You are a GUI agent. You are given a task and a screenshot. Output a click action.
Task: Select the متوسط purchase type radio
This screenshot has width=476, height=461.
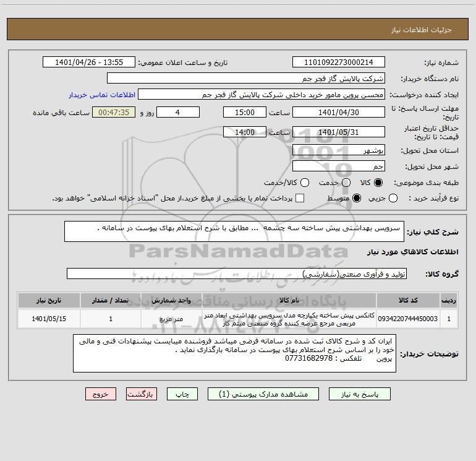[x=357, y=198]
